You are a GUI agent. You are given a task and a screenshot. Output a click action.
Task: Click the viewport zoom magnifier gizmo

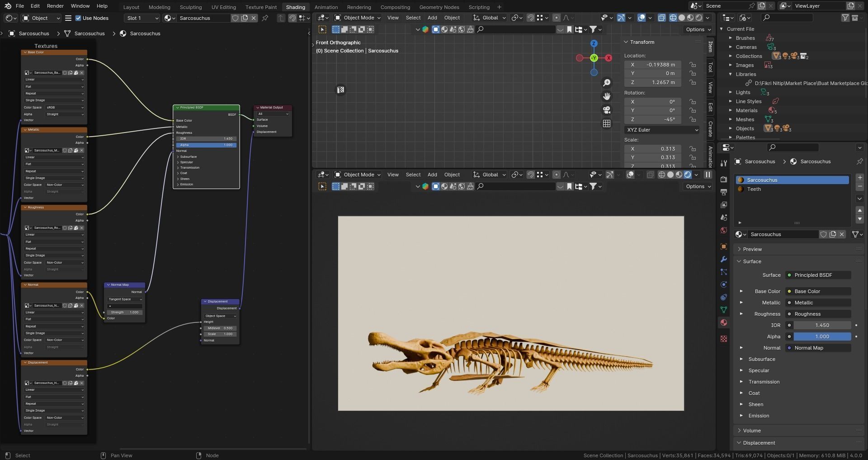click(x=607, y=83)
